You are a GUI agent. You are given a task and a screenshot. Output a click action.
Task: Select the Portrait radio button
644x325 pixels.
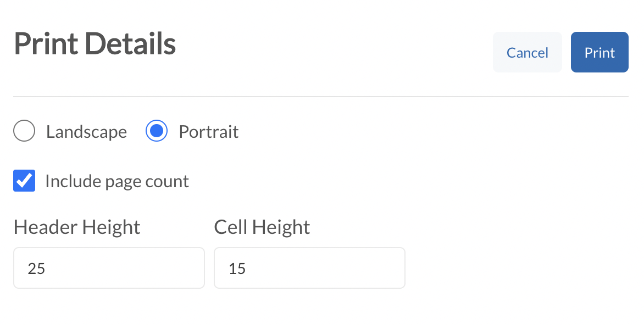tap(157, 132)
